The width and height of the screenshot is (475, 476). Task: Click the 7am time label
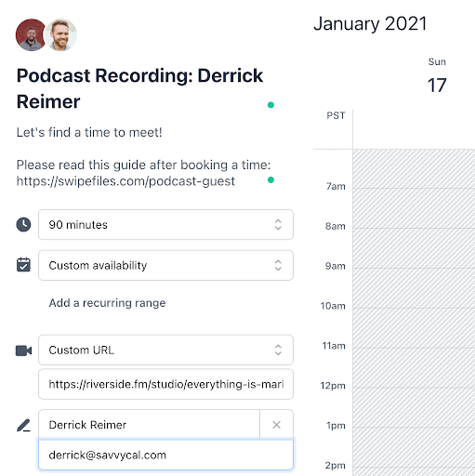(x=336, y=186)
